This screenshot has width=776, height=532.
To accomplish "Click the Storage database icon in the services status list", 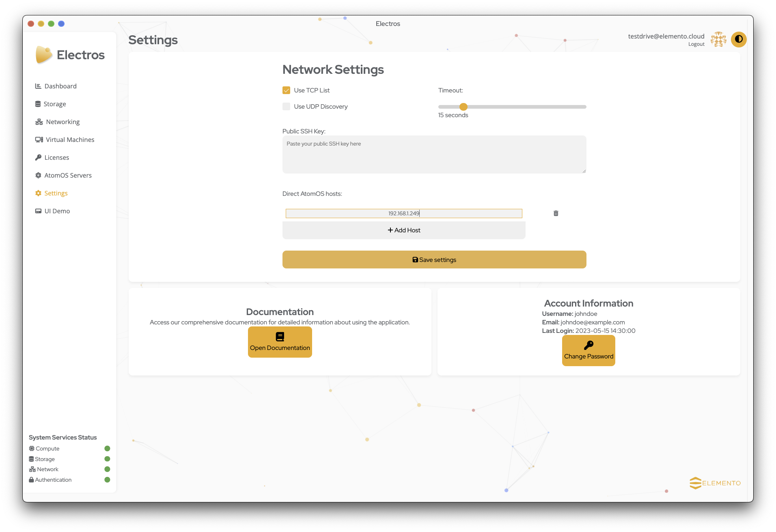I will click(31, 459).
